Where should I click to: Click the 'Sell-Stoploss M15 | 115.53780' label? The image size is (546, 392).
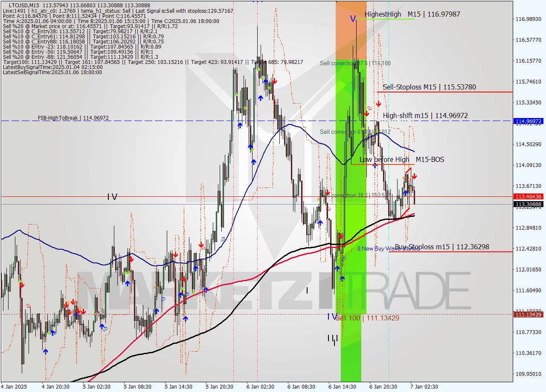430,87
